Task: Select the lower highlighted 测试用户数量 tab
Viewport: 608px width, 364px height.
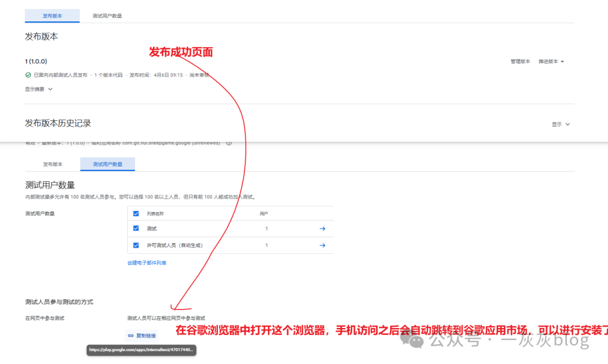Action: point(107,164)
